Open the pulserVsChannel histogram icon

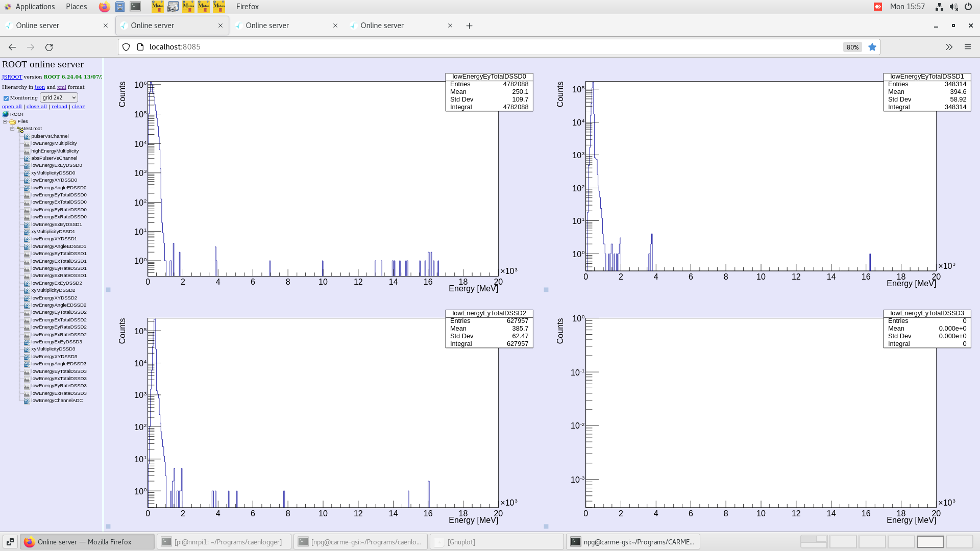(x=27, y=136)
